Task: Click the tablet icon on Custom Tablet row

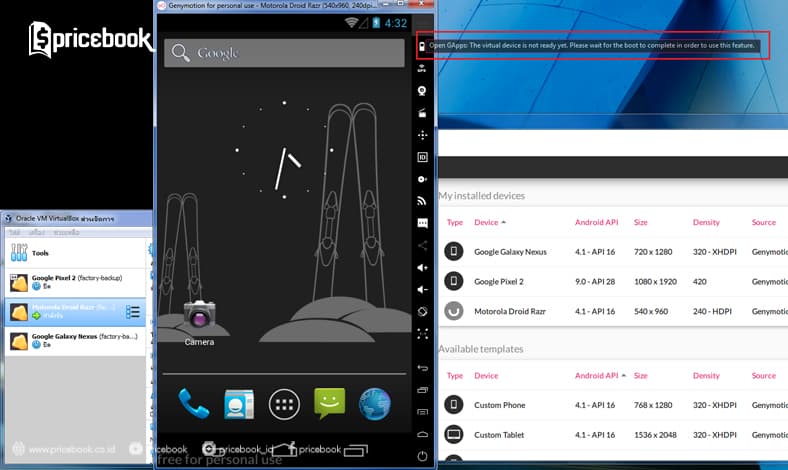Action: tap(453, 434)
